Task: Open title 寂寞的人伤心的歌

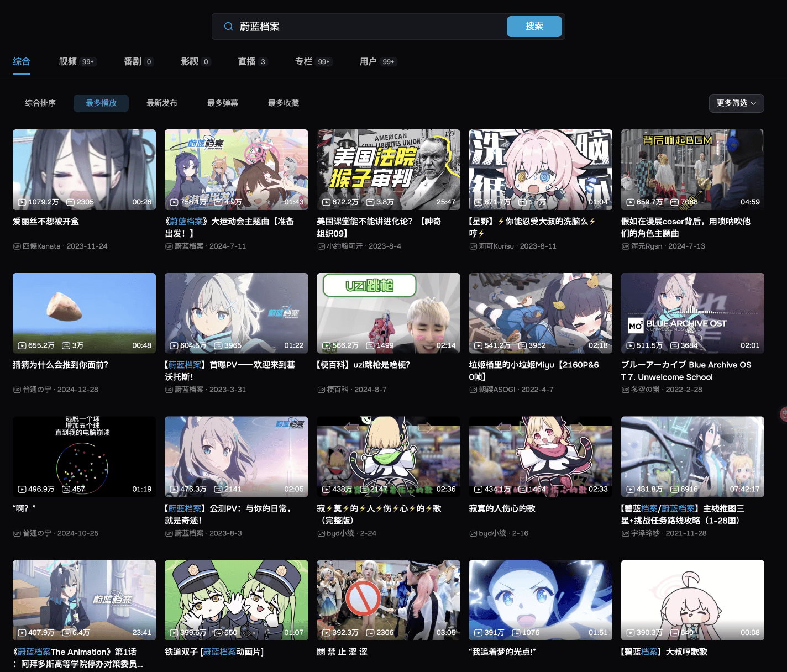Action: point(502,508)
